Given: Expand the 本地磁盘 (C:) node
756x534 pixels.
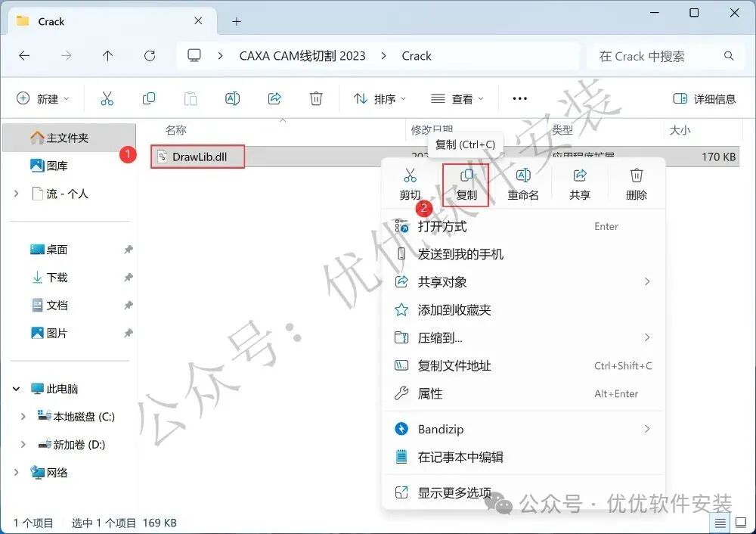Looking at the screenshot, I should [x=23, y=417].
